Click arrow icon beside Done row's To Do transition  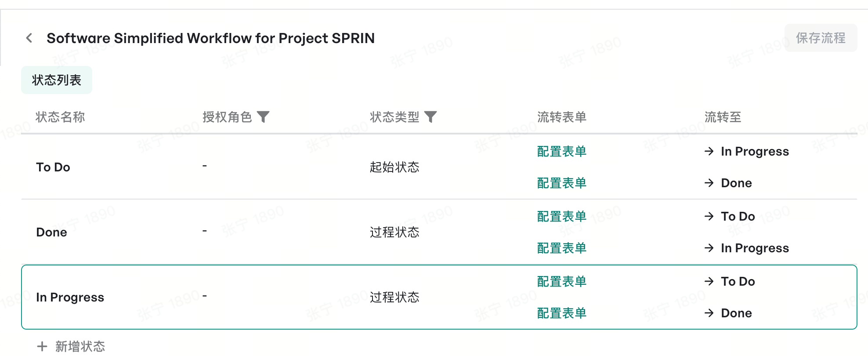pyautogui.click(x=709, y=216)
